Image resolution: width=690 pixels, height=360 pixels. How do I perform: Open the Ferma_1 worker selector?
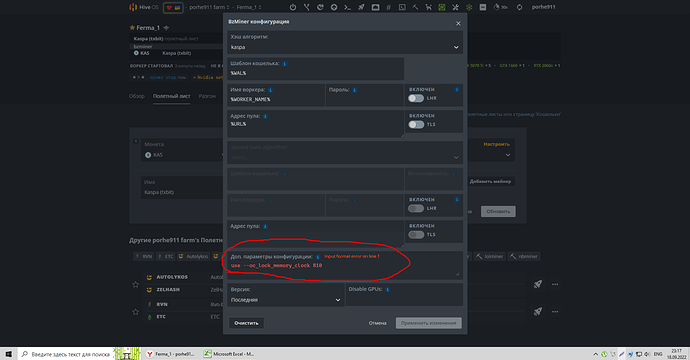click(249, 7)
